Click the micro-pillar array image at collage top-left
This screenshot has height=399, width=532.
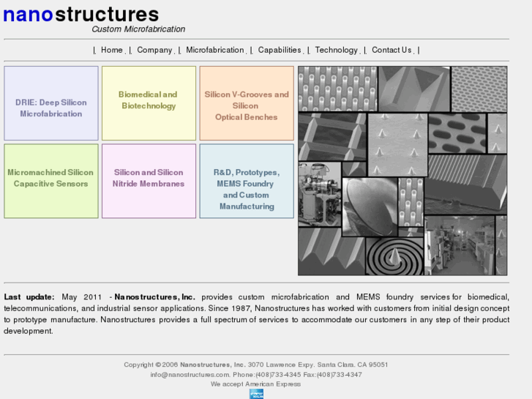[337, 89]
